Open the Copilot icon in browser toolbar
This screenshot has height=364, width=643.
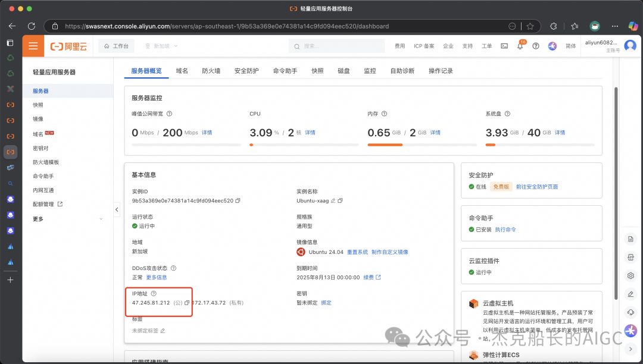pyautogui.click(x=633, y=26)
